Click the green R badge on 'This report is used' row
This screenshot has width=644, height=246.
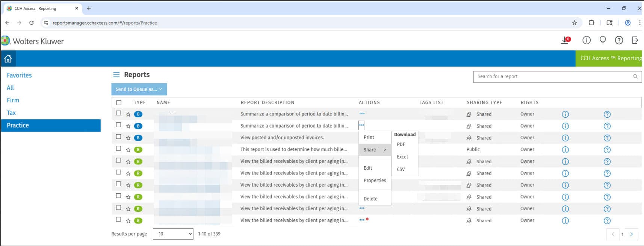(x=138, y=150)
